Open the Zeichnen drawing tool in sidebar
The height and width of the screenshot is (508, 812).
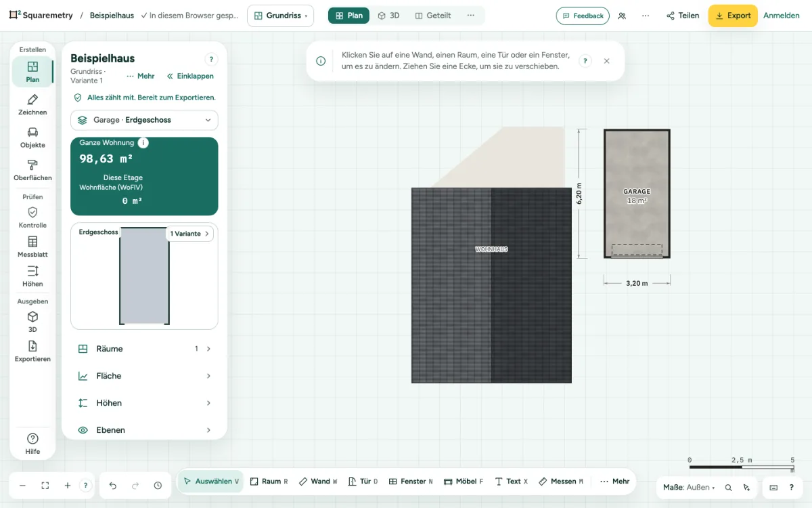tap(32, 105)
